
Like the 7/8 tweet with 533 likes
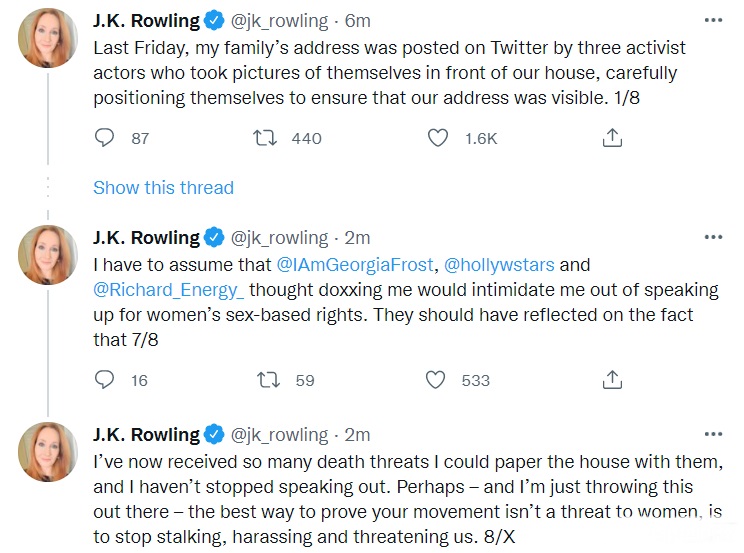click(435, 380)
